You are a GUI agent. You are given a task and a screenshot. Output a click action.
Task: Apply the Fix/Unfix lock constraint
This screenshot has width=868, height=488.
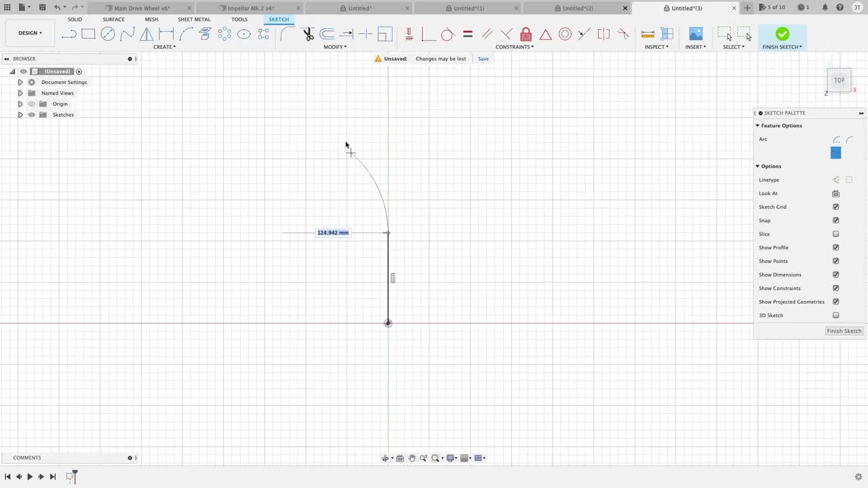[x=526, y=34]
